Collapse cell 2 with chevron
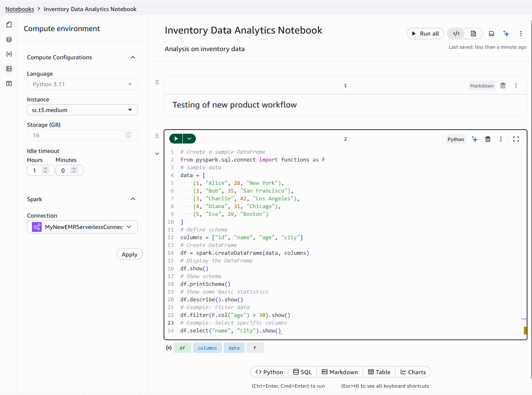This screenshot has width=532, height=395. [x=157, y=154]
